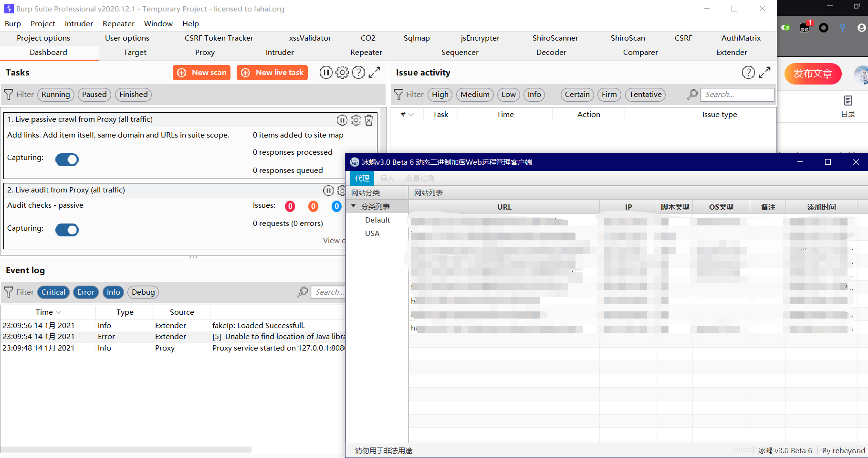Toggle Medium severity filter button
This screenshot has height=458, width=868.
[x=475, y=95]
